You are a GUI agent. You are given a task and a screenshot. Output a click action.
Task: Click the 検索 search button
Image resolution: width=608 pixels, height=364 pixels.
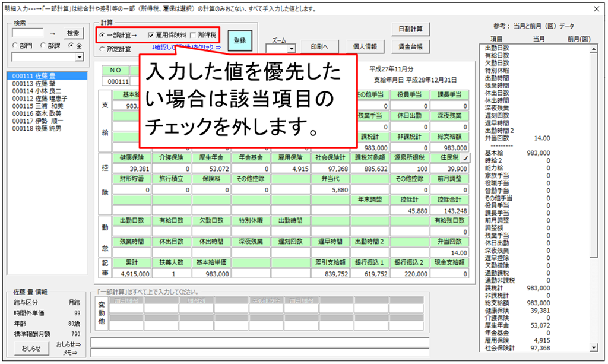73,33
